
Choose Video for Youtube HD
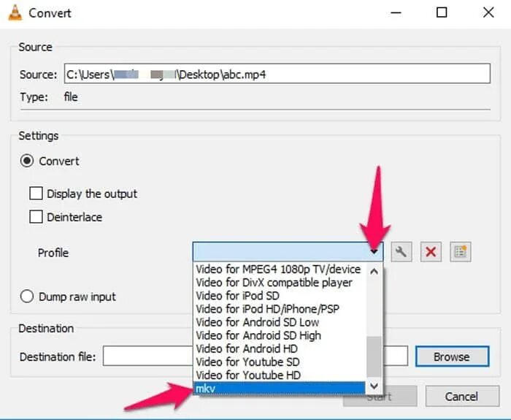point(279,375)
